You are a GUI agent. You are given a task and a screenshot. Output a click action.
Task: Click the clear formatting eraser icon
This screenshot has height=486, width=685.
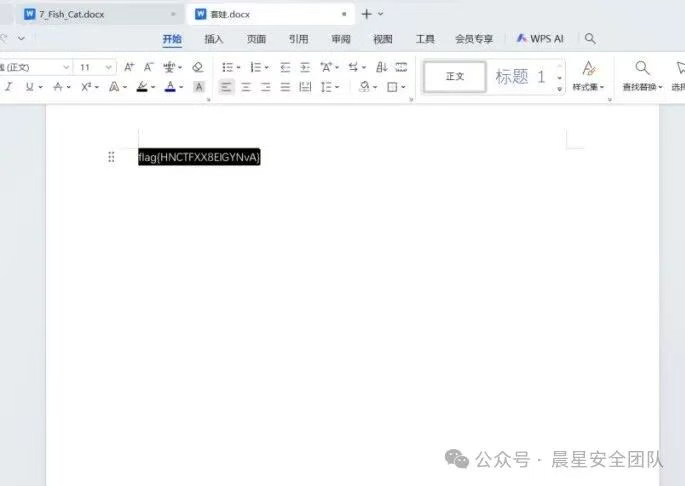click(x=197, y=67)
